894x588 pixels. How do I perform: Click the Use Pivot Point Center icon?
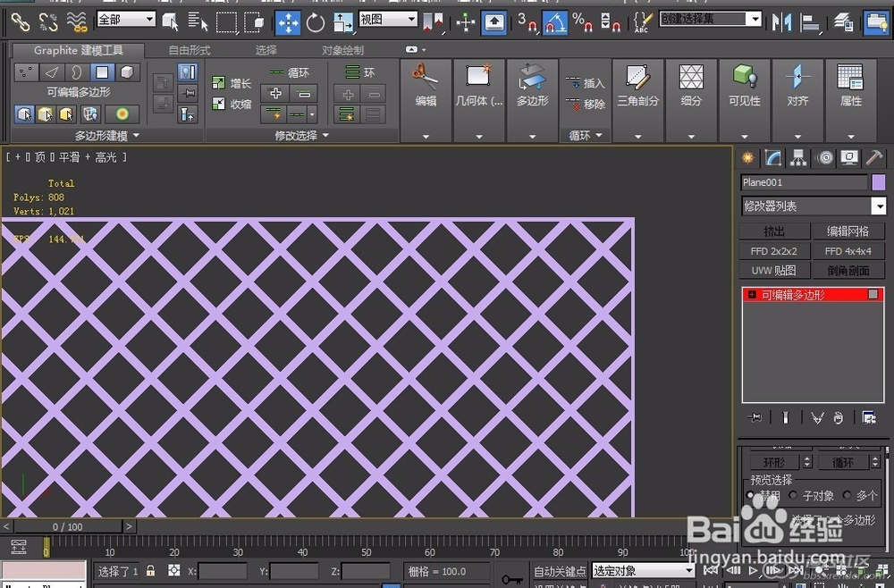pyautogui.click(x=434, y=23)
